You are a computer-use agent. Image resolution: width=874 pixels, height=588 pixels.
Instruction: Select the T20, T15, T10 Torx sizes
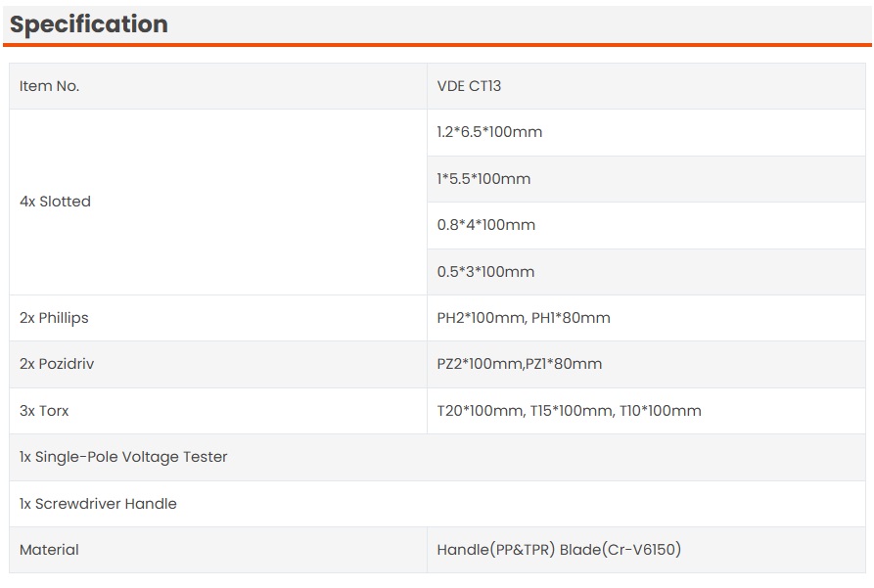(x=569, y=411)
